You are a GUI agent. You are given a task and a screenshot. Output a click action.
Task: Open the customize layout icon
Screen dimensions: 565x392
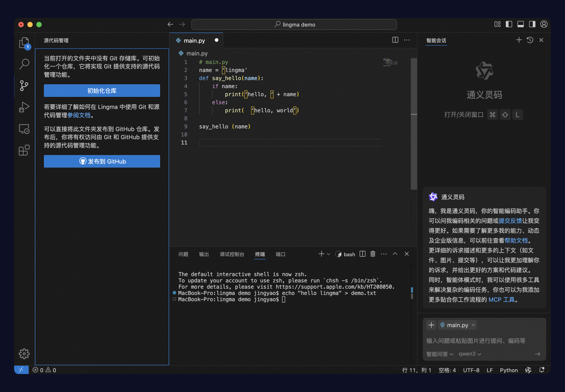click(498, 24)
